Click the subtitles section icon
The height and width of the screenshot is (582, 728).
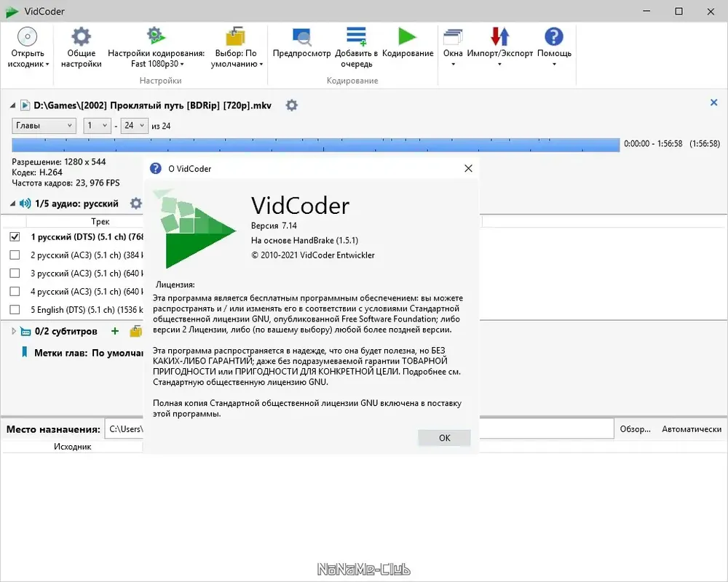(x=25, y=332)
